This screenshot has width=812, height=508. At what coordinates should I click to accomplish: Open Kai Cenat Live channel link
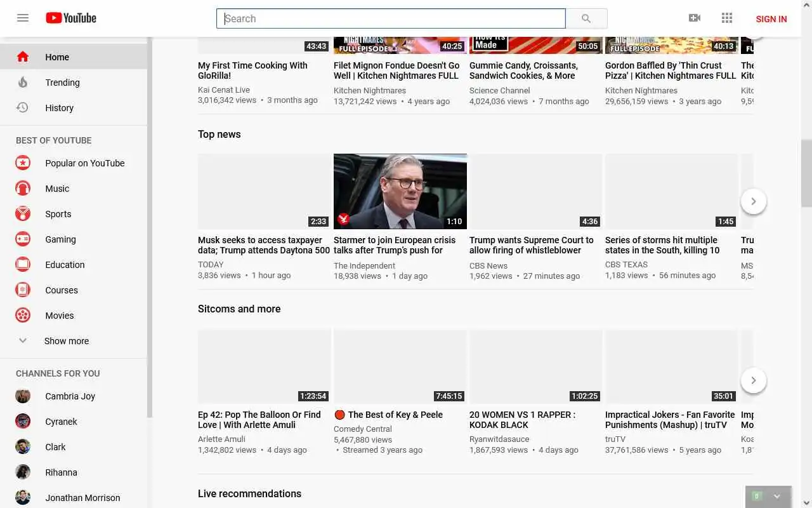coord(224,90)
